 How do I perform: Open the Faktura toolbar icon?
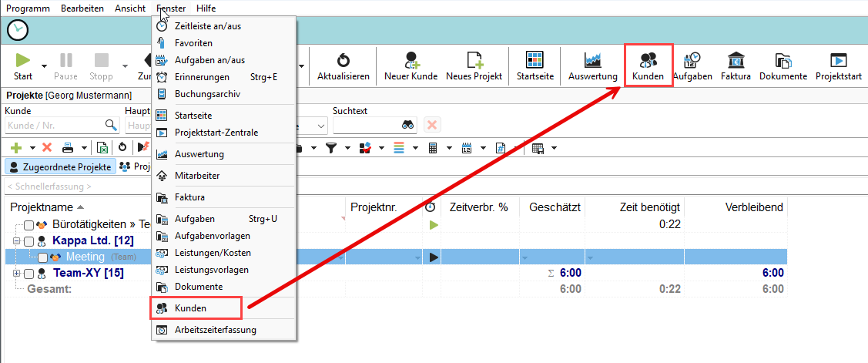tap(736, 66)
